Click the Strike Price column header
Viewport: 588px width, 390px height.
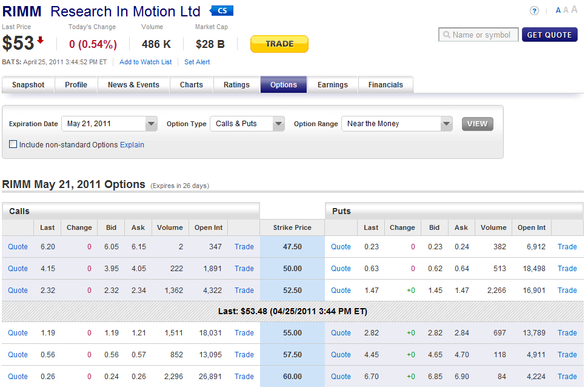[x=292, y=227]
